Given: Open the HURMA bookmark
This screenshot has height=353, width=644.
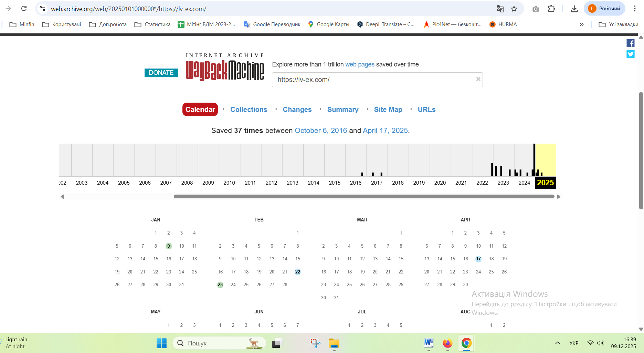Looking at the screenshot, I should pyautogui.click(x=503, y=24).
